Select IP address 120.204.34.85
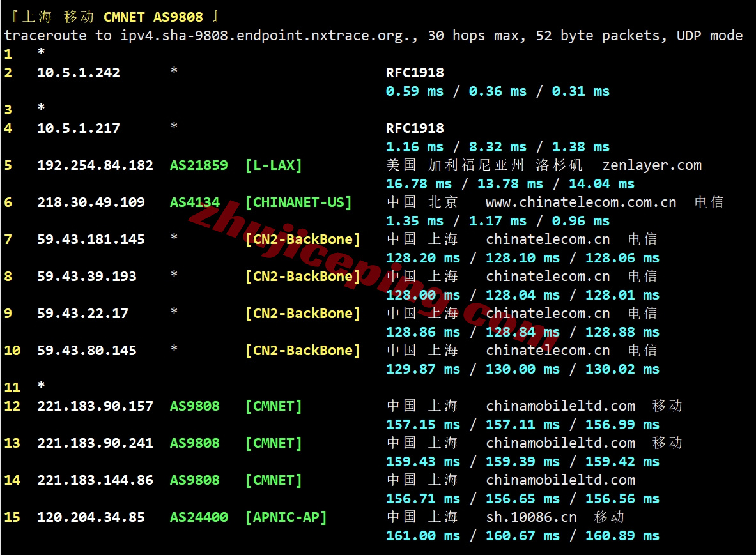This screenshot has height=555, width=756. click(91, 517)
